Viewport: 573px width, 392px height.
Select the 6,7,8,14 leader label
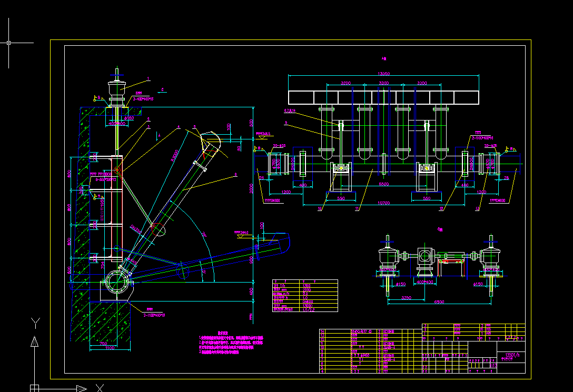[x=290, y=110]
